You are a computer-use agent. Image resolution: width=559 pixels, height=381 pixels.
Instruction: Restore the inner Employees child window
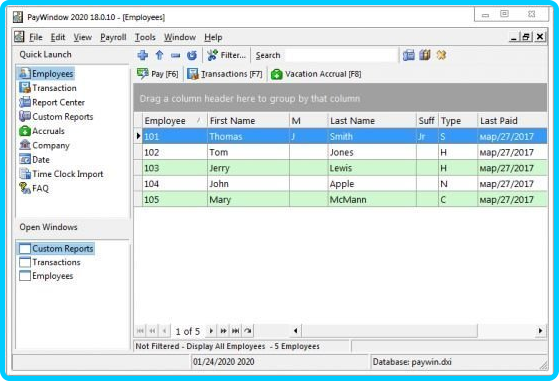pyautogui.click(x=525, y=37)
